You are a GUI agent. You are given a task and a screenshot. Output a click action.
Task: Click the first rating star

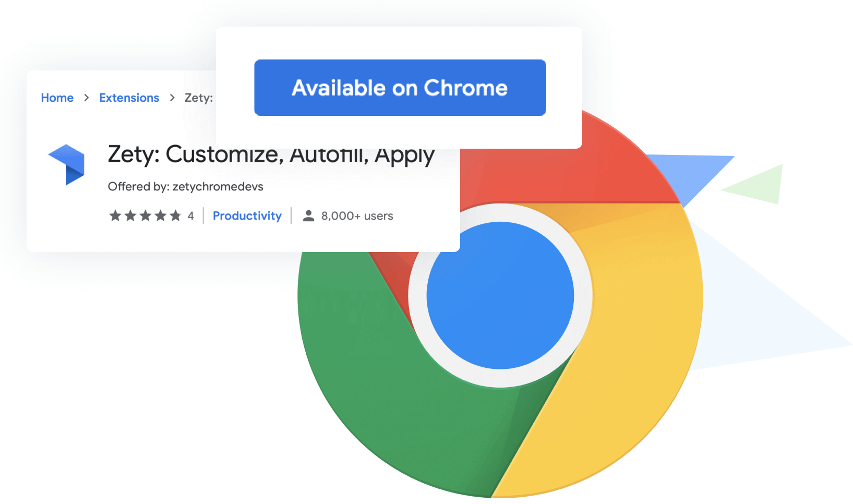115,215
